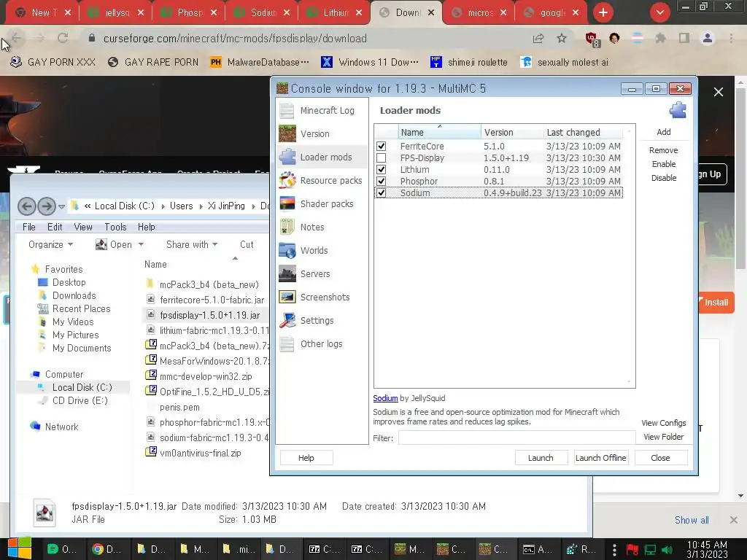The image size is (747, 560).
Task: Sort mods by the Name column header
Action: click(439, 133)
